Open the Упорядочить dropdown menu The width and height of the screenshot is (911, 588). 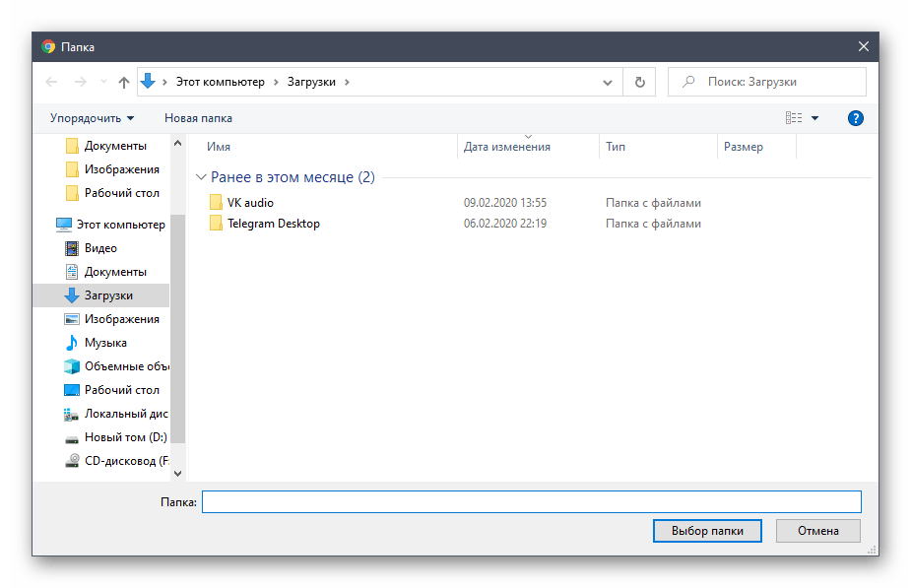[x=92, y=118]
